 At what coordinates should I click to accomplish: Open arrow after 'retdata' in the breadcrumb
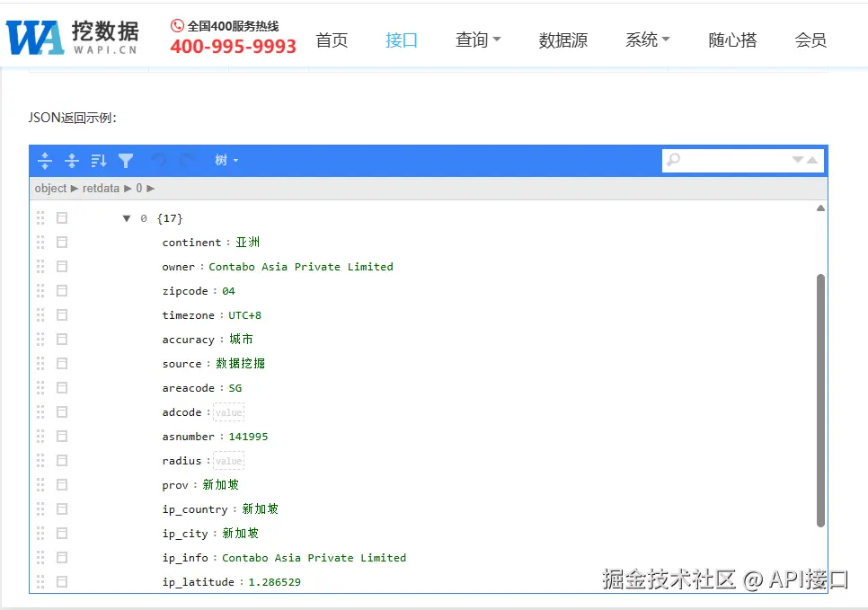128,189
